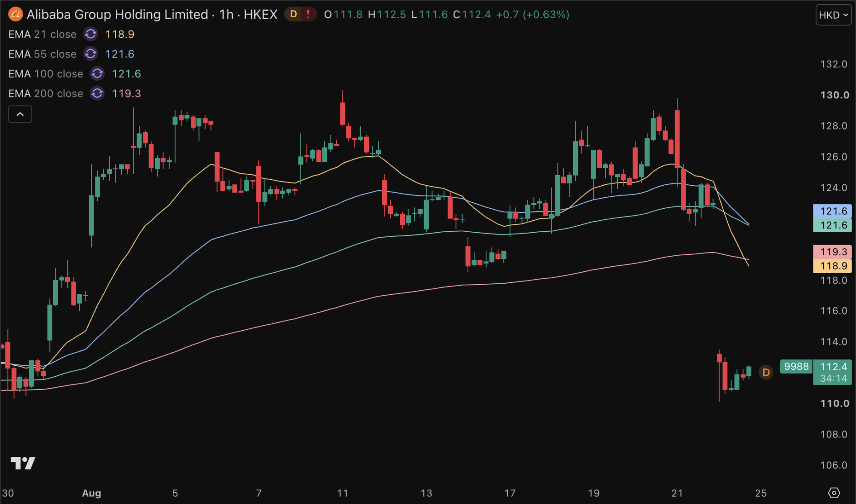The width and height of the screenshot is (856, 504).
Task: Click the 121.6 value in the EMA 55 row
Action: pos(120,54)
